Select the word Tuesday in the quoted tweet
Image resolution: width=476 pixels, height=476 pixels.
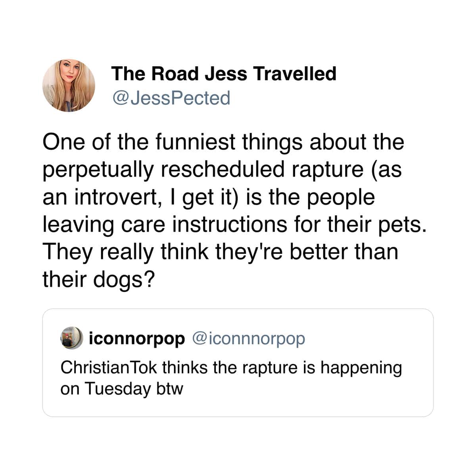[117, 388]
